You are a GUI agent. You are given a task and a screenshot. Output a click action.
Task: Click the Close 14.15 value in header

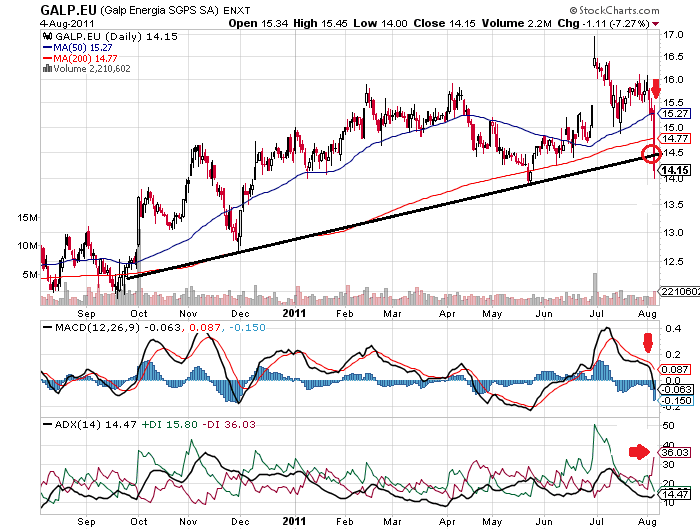pyautogui.click(x=444, y=23)
